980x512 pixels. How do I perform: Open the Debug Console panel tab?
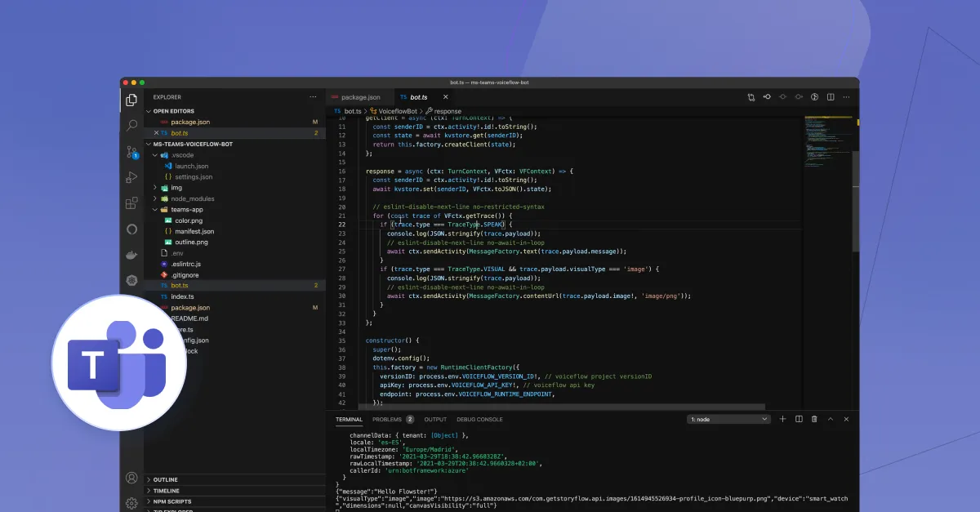(480, 419)
